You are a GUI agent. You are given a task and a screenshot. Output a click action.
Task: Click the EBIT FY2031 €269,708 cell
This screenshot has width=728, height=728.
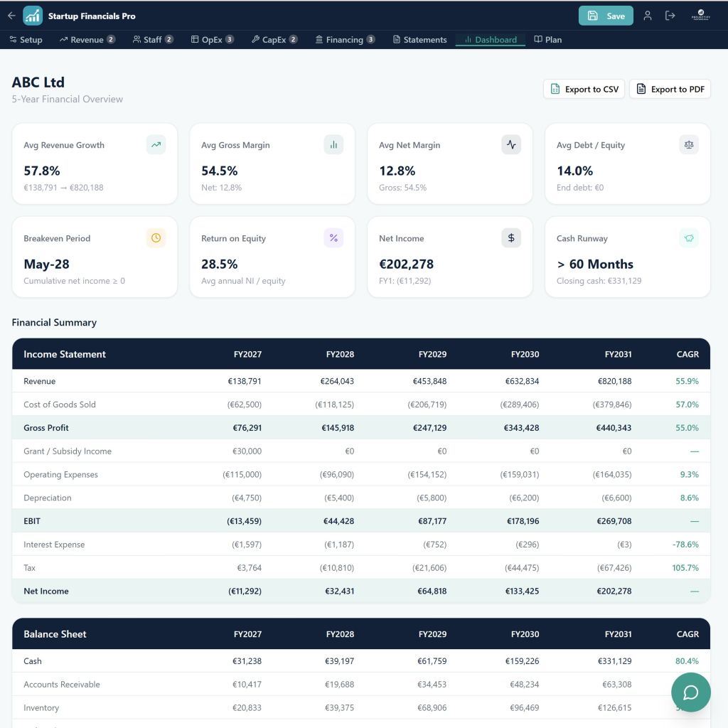614,521
